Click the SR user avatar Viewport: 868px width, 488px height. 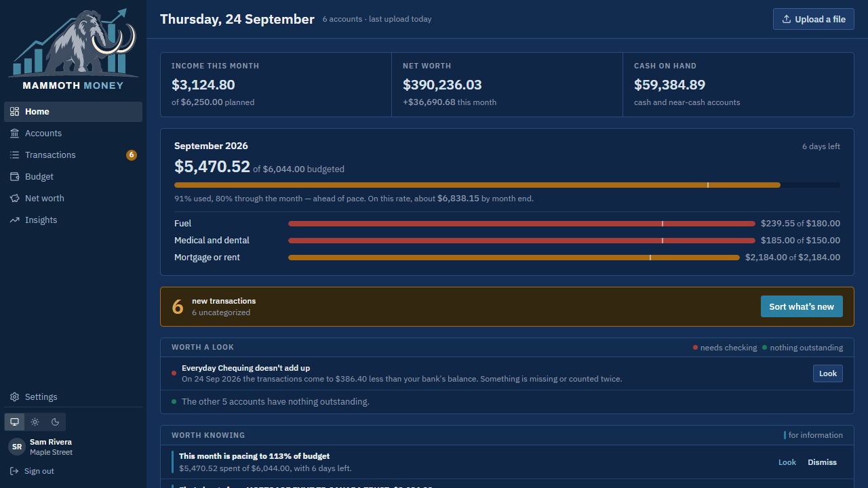[x=17, y=447]
